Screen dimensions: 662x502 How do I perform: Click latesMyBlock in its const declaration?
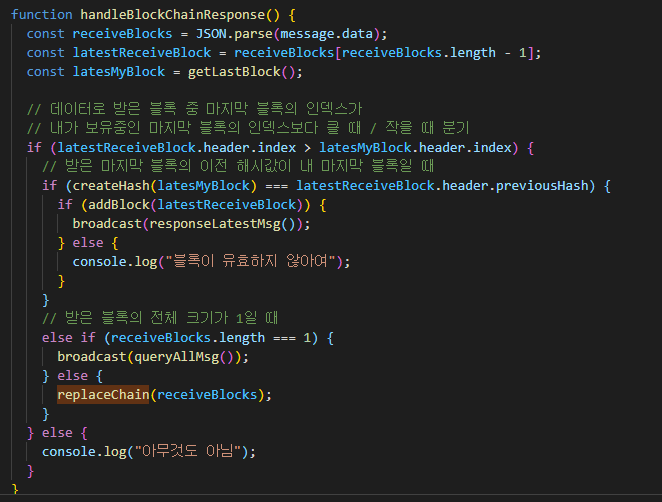coord(119,72)
